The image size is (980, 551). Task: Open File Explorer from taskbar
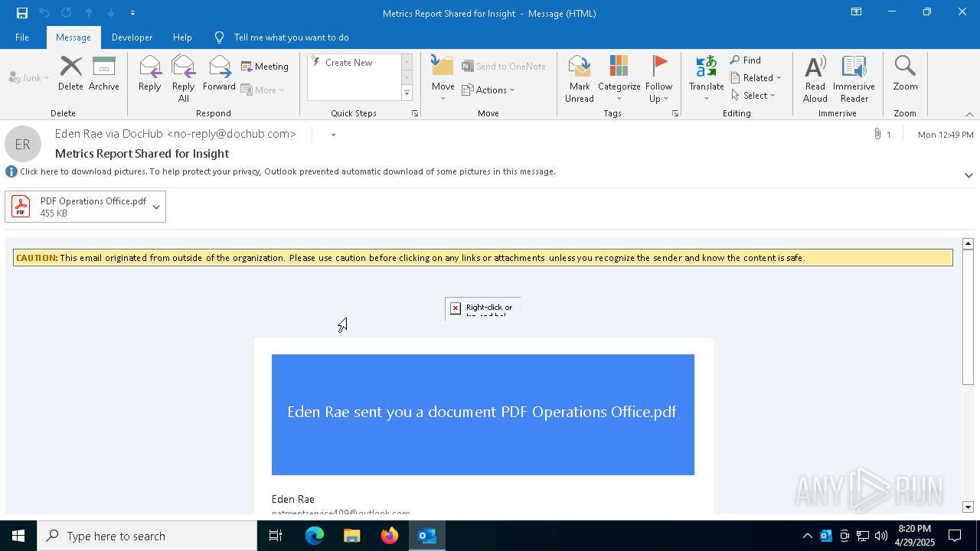click(x=352, y=536)
